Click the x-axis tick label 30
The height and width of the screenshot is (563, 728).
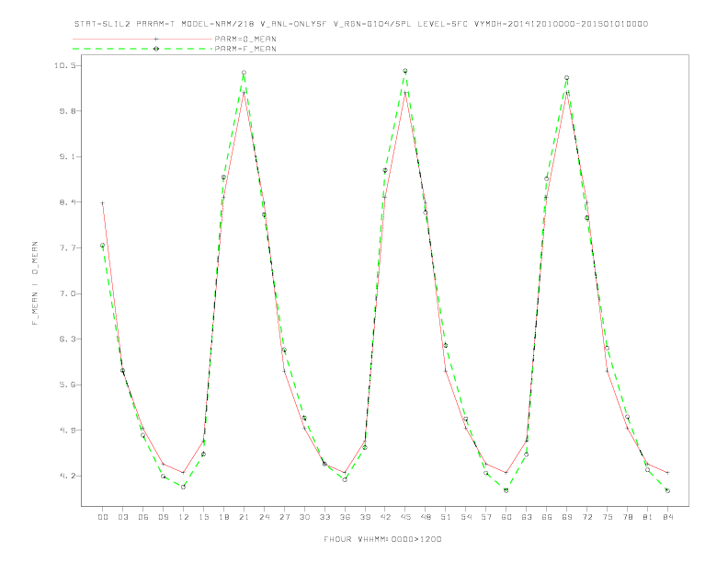304,517
